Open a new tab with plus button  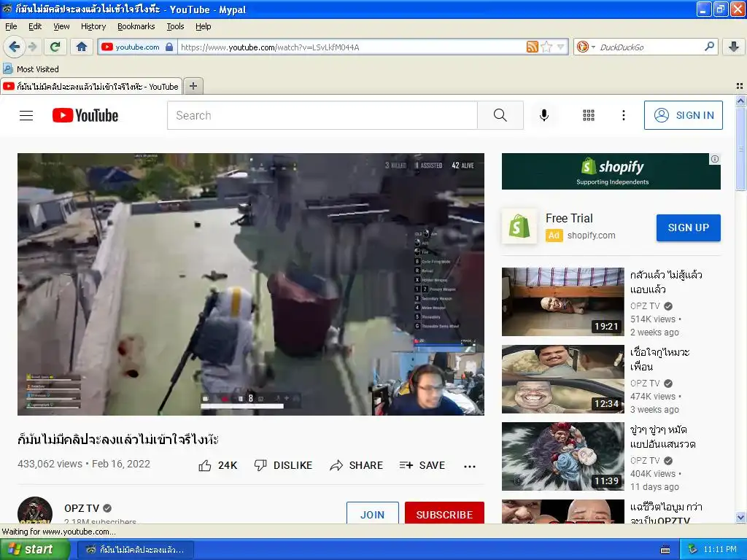pyautogui.click(x=193, y=86)
